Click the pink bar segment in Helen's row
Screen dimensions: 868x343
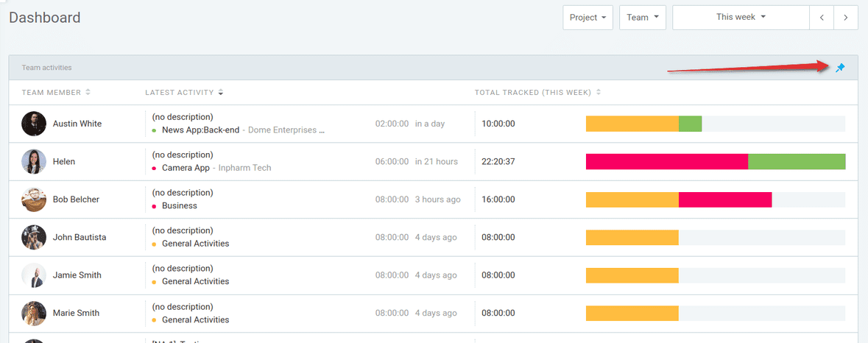pos(667,161)
